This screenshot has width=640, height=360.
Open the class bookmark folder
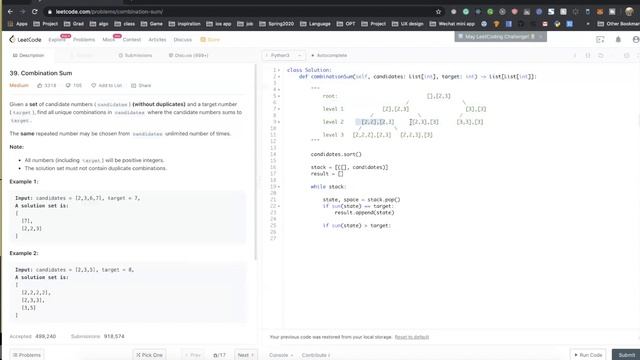pyautogui.click(x=125, y=24)
